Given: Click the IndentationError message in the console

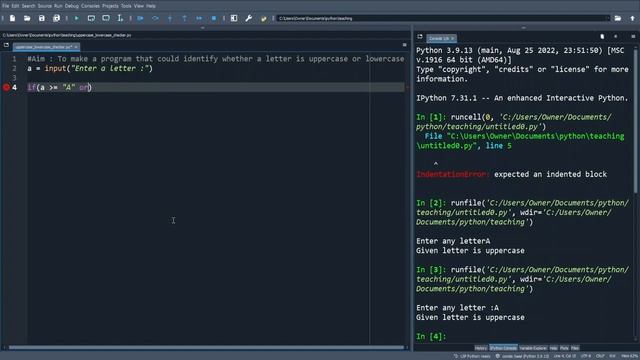Looking at the screenshot, I should (x=511, y=174).
